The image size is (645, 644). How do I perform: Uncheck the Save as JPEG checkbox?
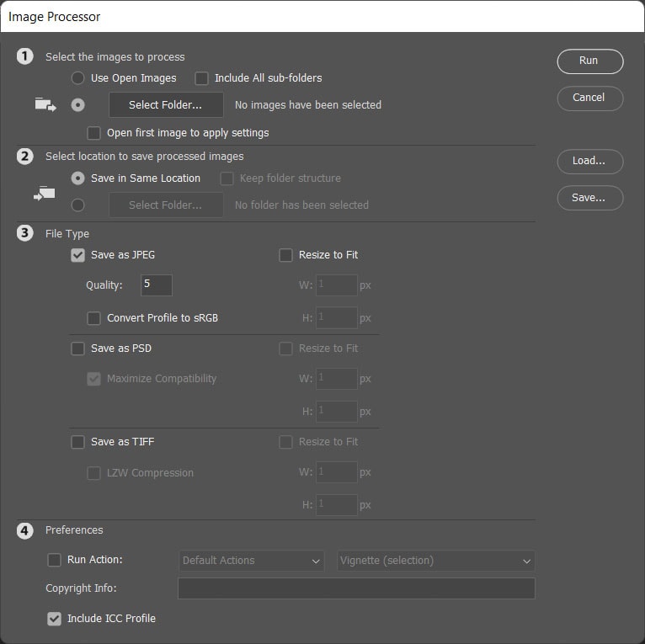coord(78,255)
